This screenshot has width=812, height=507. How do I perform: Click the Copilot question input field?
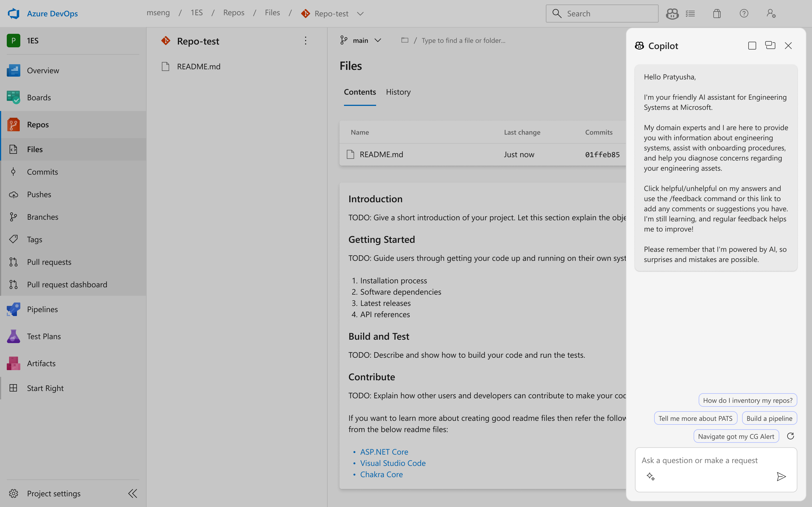point(699,460)
